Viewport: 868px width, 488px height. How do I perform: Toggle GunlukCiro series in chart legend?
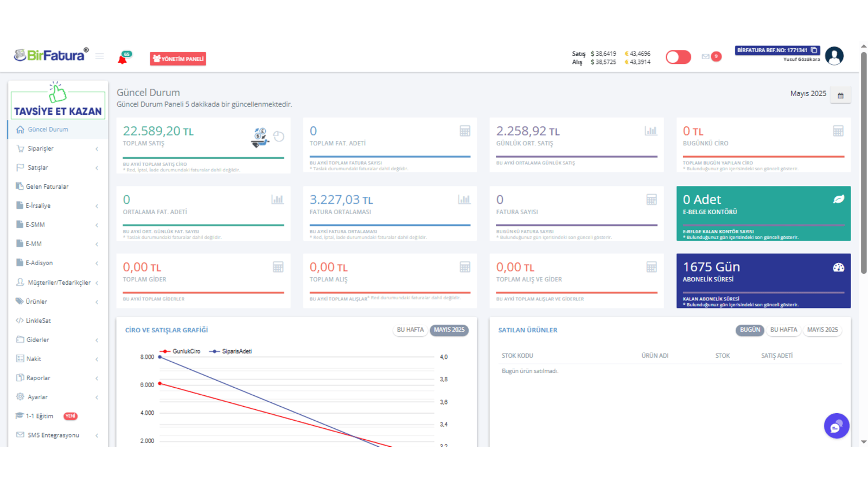point(180,351)
